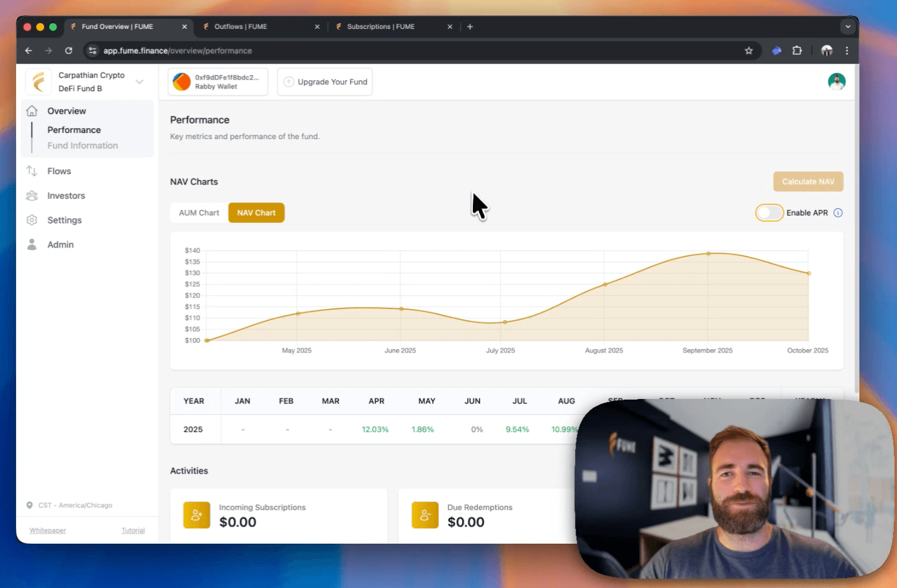Open the user profile avatar
Viewport: 897px width, 588px height.
836,81
